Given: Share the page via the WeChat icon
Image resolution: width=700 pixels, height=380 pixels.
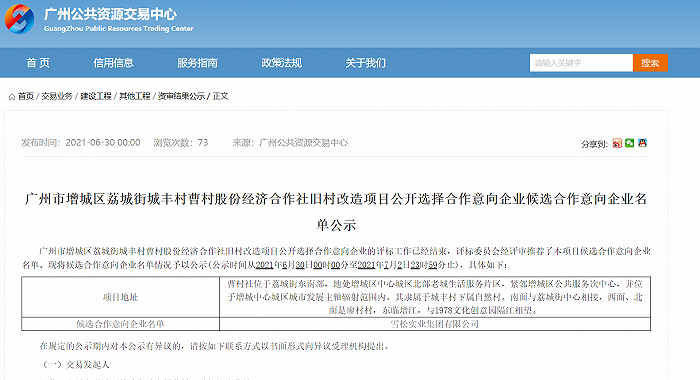Looking at the screenshot, I should [629, 143].
